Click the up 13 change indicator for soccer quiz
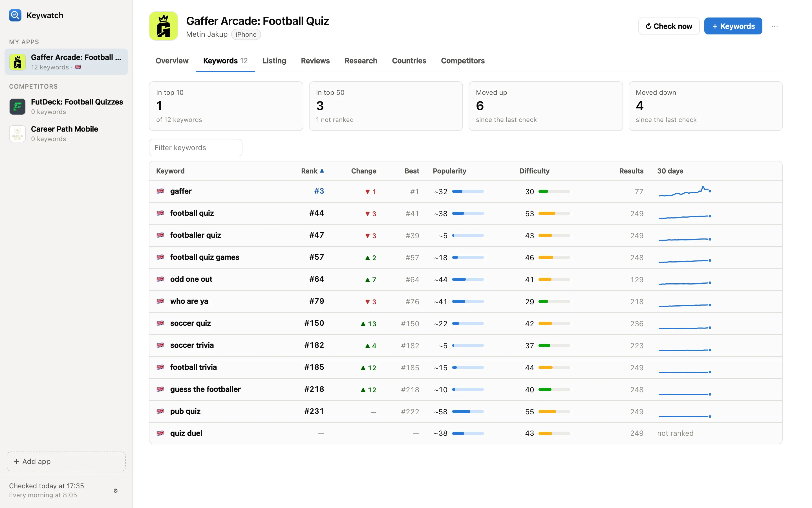 [x=368, y=323]
